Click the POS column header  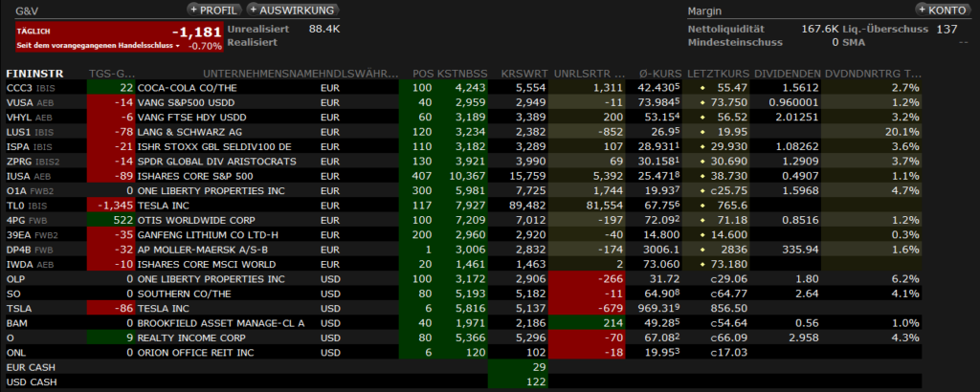(x=422, y=73)
